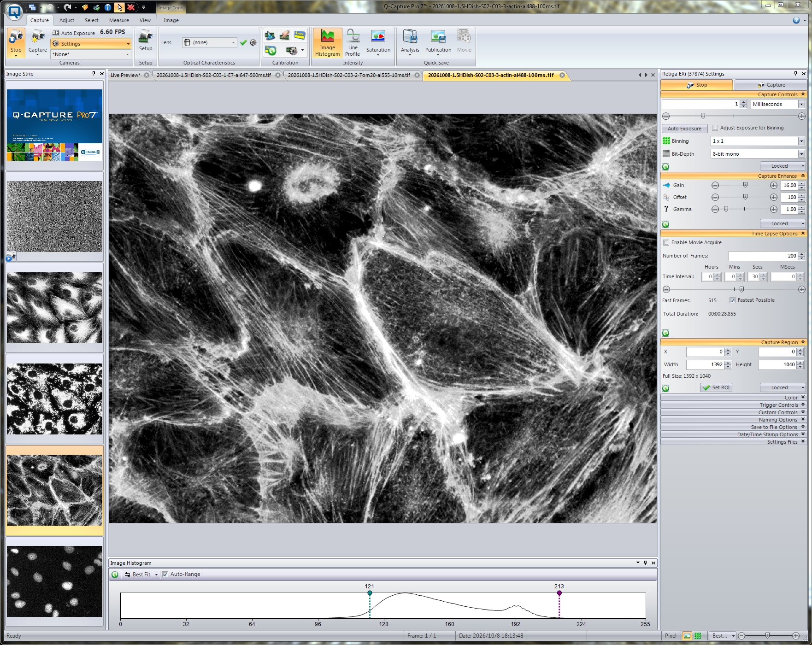Expand the Trigger Controls section
The image size is (812, 645).
pyautogui.click(x=734, y=405)
